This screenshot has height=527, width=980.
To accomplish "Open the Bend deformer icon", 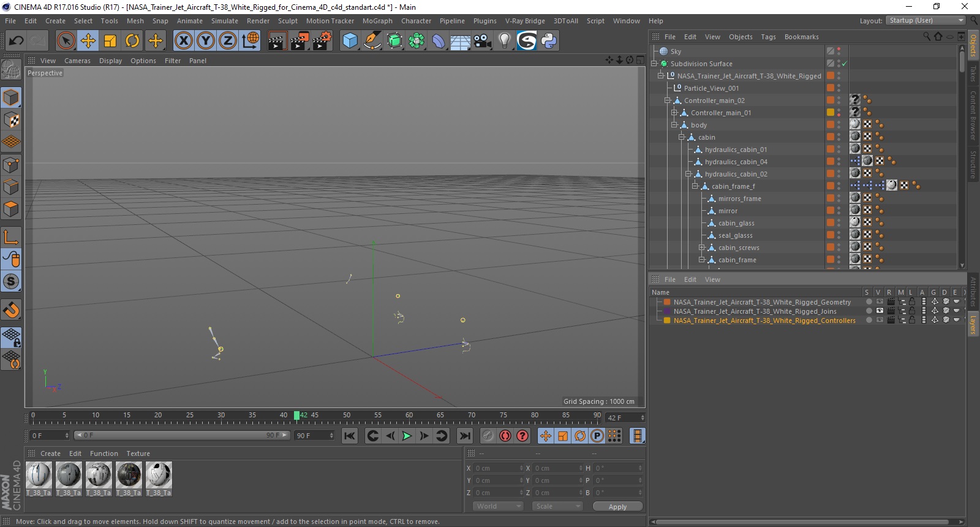I will (439, 41).
